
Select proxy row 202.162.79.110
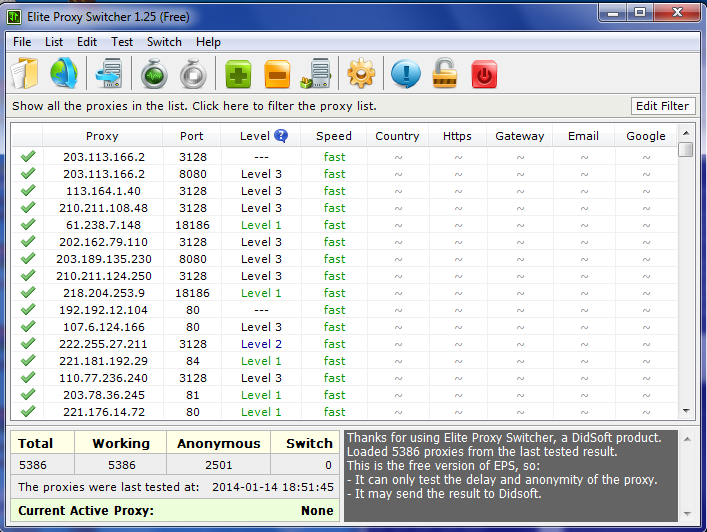tap(344, 242)
